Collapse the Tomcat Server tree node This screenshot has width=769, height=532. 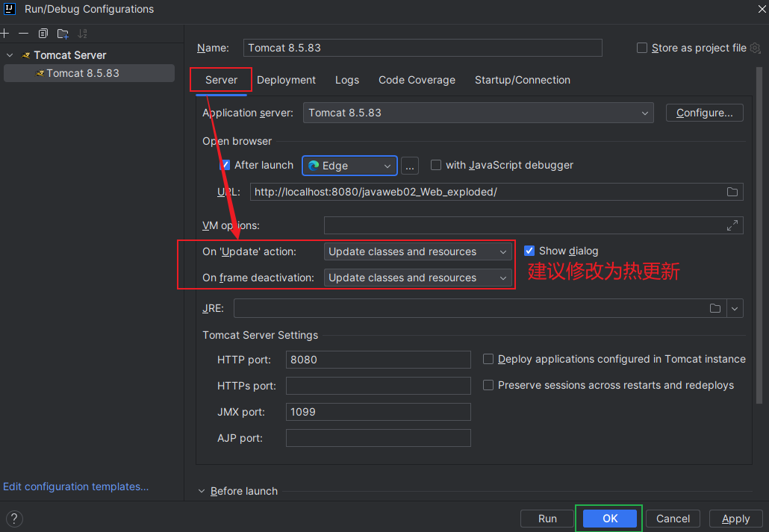(x=9, y=55)
